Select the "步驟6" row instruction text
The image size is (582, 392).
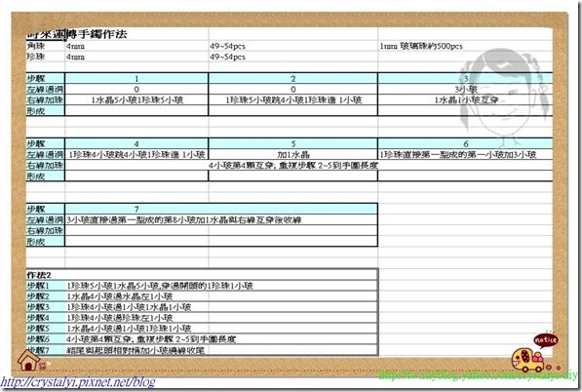(x=151, y=339)
